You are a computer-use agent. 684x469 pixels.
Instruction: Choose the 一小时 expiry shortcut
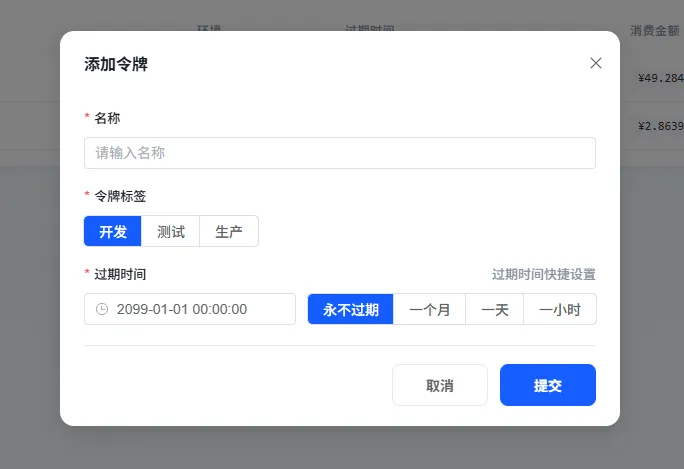click(x=560, y=309)
